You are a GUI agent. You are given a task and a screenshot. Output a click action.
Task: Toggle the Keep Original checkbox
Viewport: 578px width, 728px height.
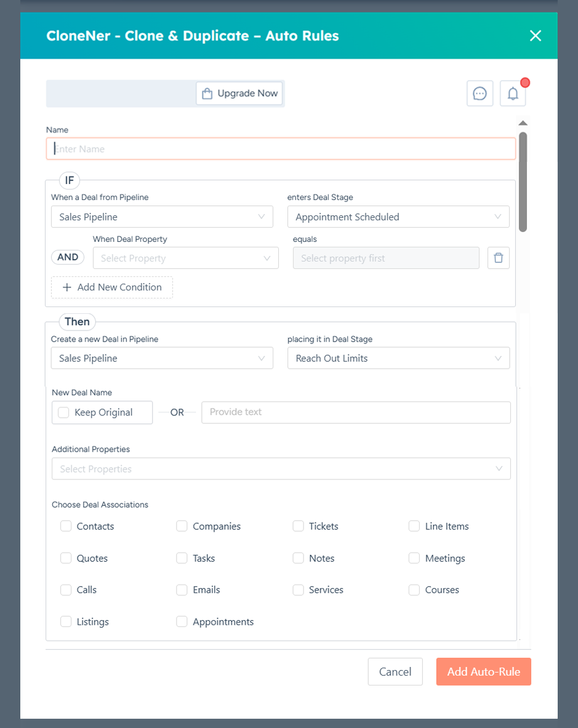point(63,412)
